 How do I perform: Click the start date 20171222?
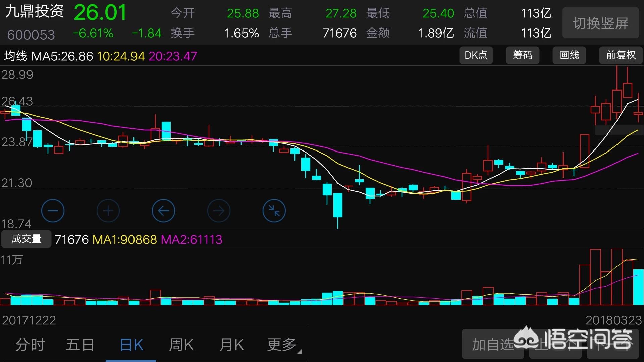[x=29, y=320]
